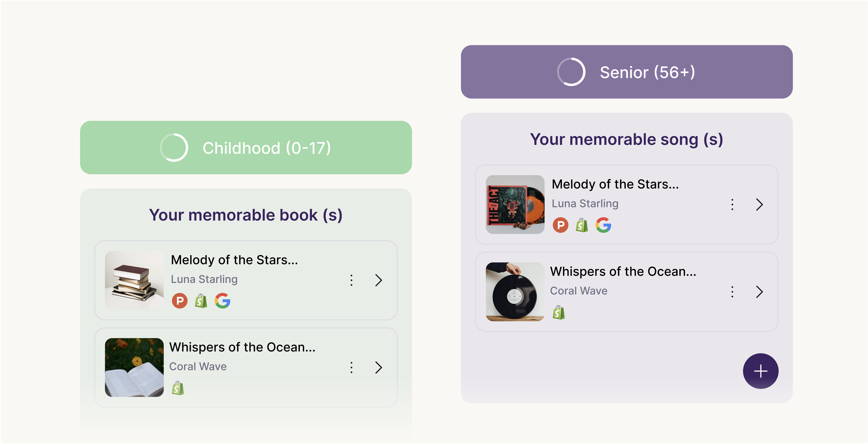The width and height of the screenshot is (868, 445).
Task: Toggle the circle indicator in the Senior (56+) header
Action: click(571, 72)
